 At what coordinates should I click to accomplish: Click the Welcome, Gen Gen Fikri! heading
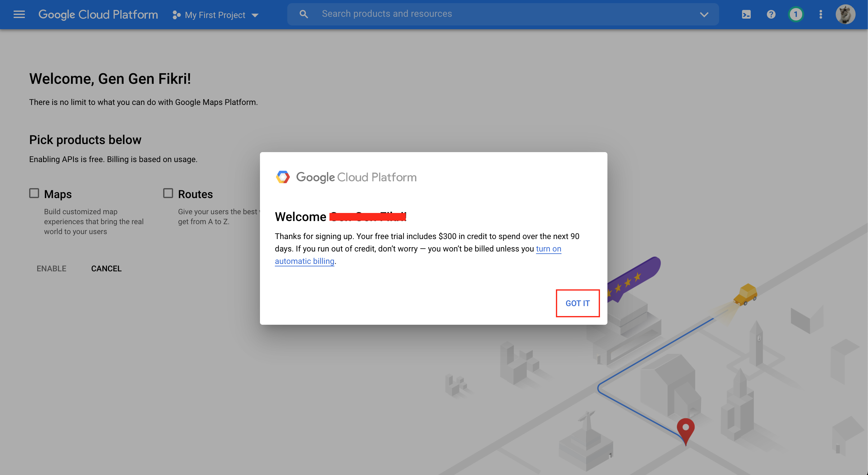pyautogui.click(x=110, y=79)
